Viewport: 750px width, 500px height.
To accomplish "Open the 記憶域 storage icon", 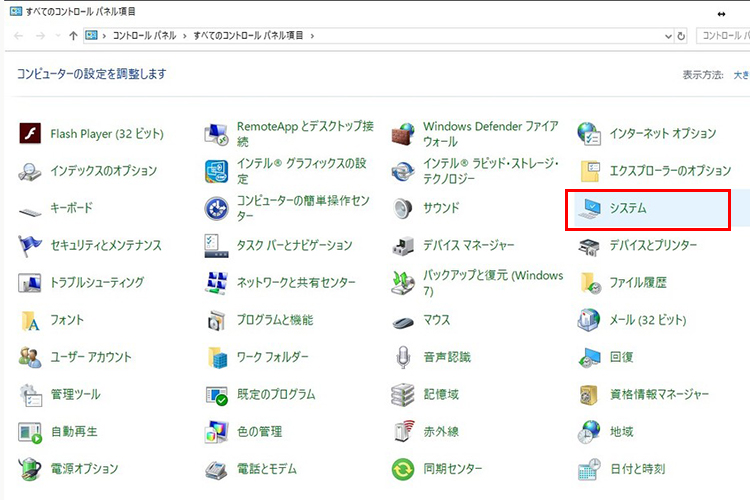I will point(403,395).
